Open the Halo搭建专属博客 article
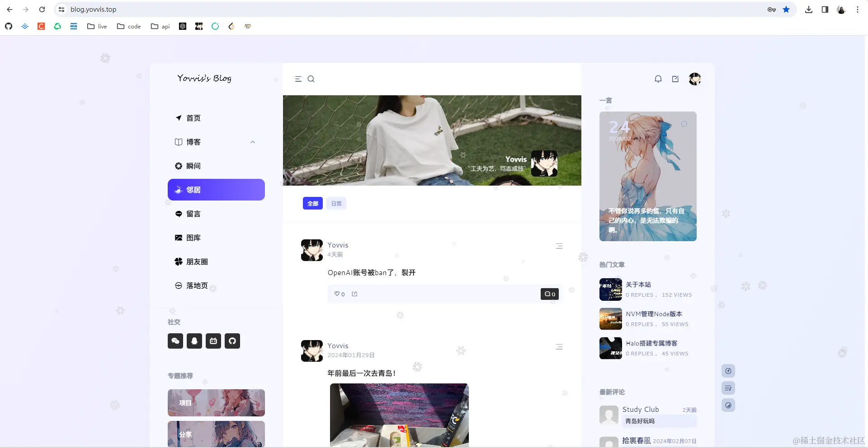868x448 pixels. (x=652, y=343)
